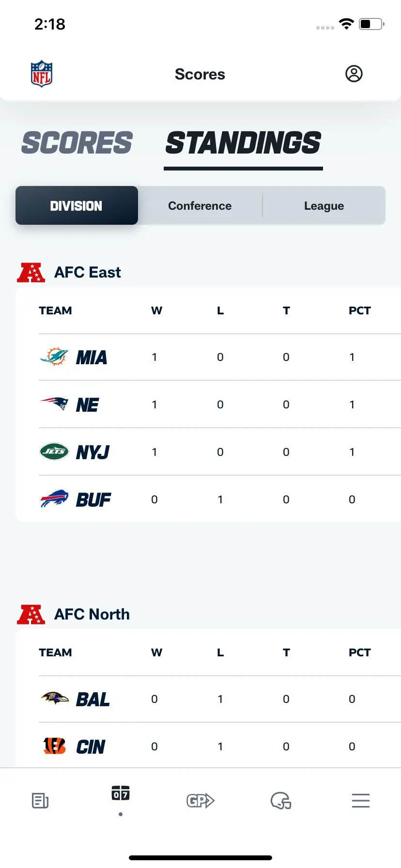This screenshot has height=868, width=401.
Task: Select the scoreboard icon in bottom bar
Action: point(121,793)
